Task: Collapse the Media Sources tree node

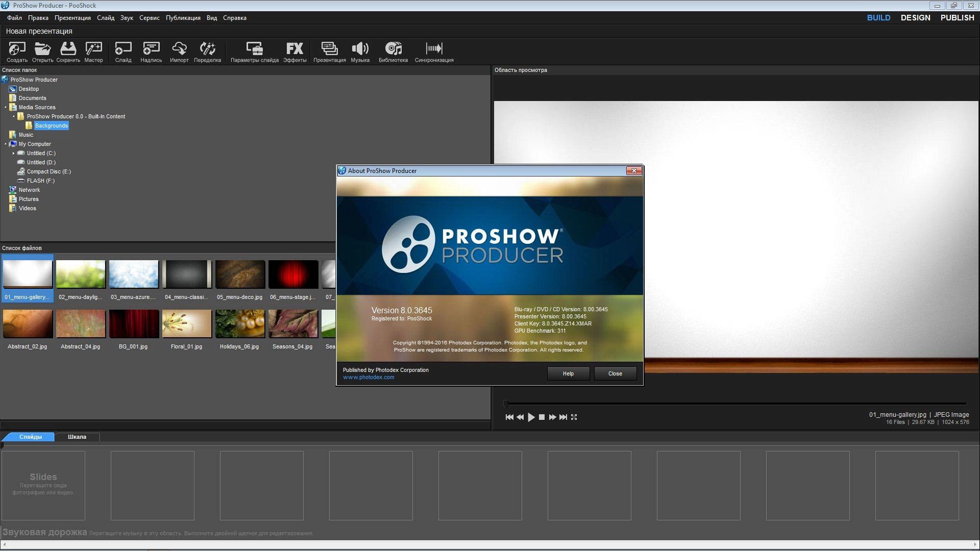Action: (6, 108)
